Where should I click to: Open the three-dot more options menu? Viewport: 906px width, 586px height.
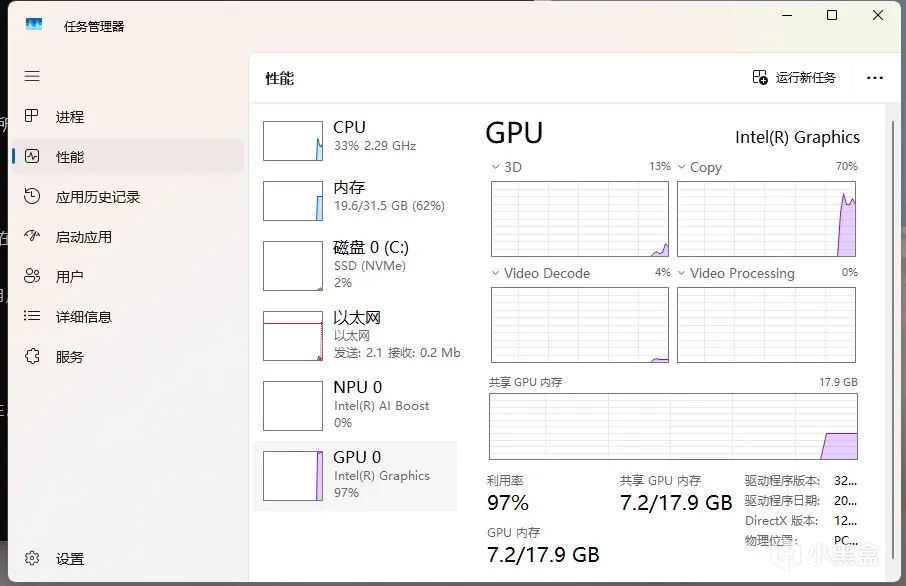click(875, 78)
